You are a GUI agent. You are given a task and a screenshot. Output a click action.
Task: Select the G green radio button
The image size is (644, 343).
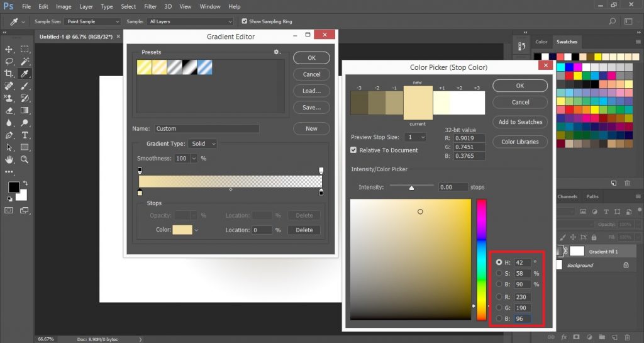click(499, 307)
